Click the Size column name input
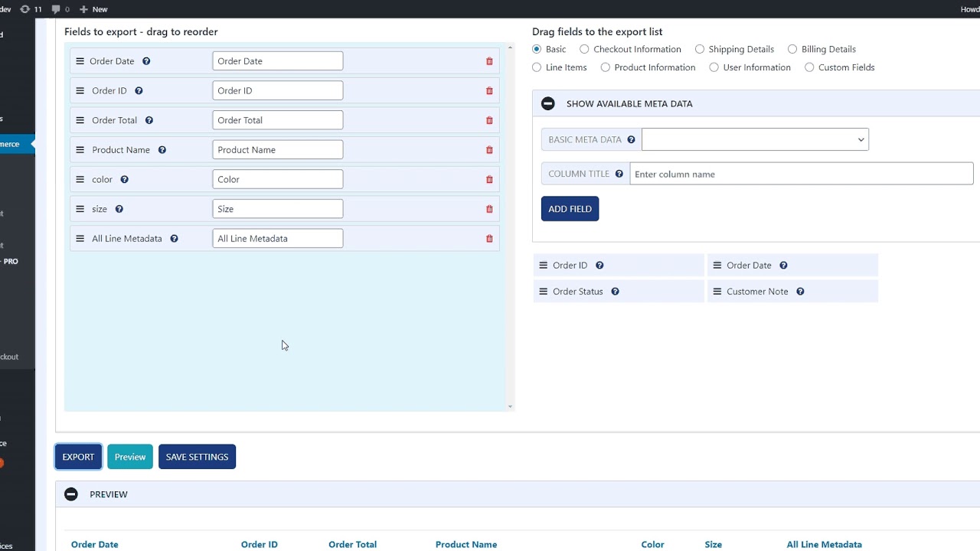Viewport: 980px width, 551px height. point(278,209)
